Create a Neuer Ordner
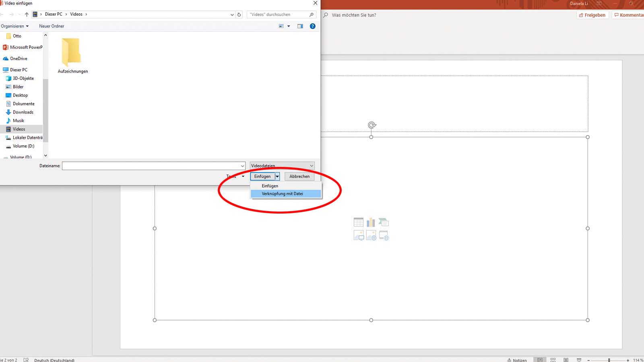Viewport: 644px width, 362px height. pos(51,26)
